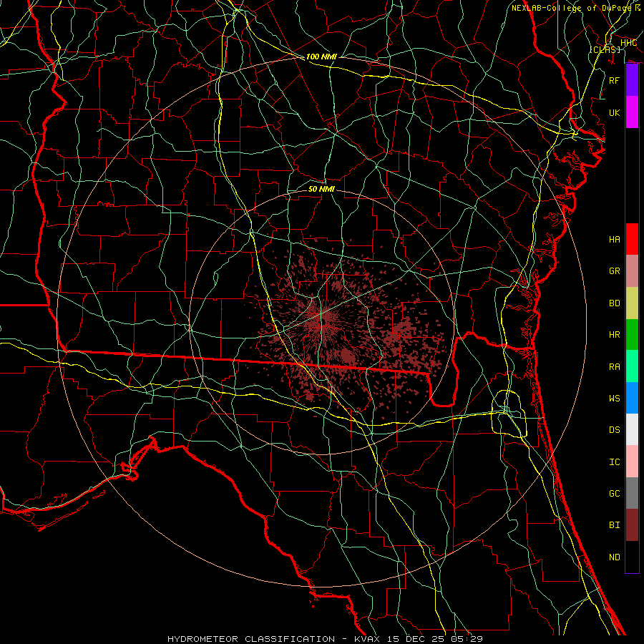Click the 100 NMI range ring label
Screen dimensions: 644x644
click(321, 57)
